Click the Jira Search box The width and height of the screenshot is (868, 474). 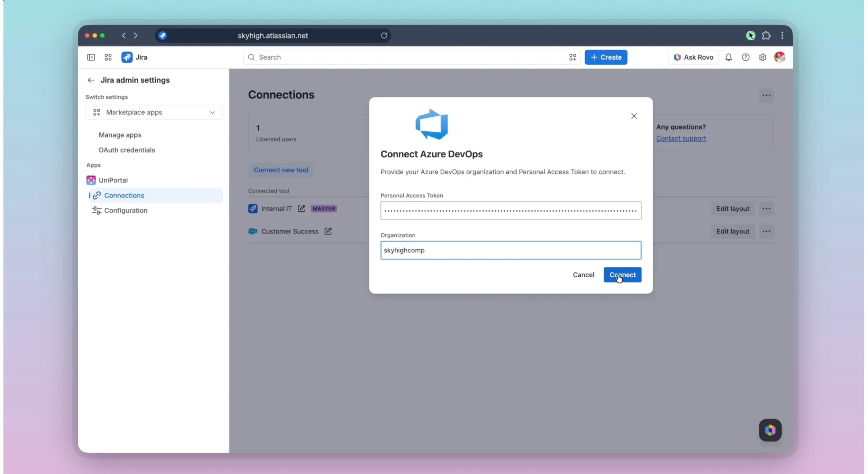click(411, 57)
